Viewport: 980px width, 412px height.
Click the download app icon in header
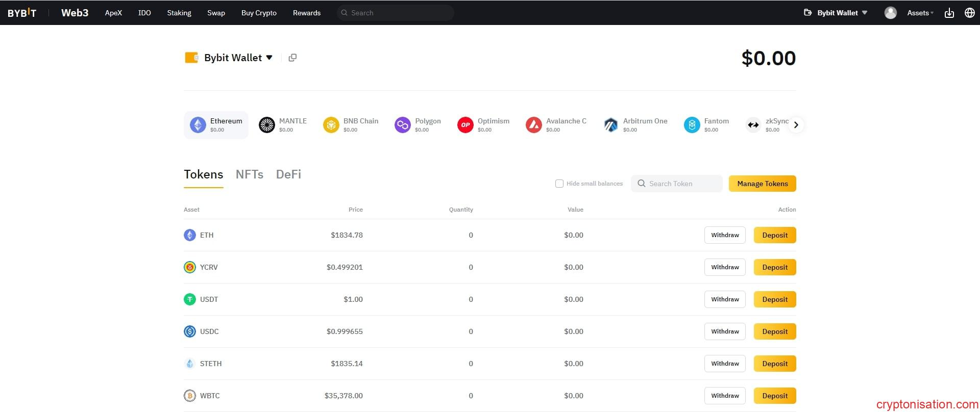949,13
